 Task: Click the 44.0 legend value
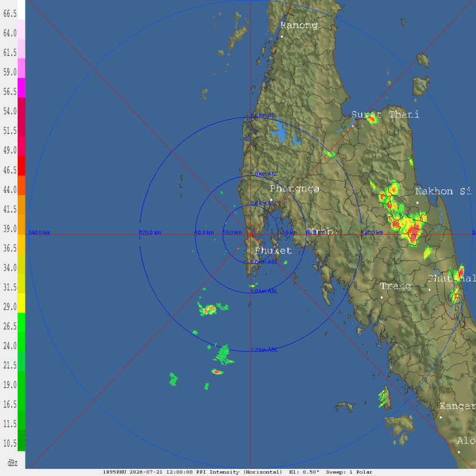tap(10, 190)
